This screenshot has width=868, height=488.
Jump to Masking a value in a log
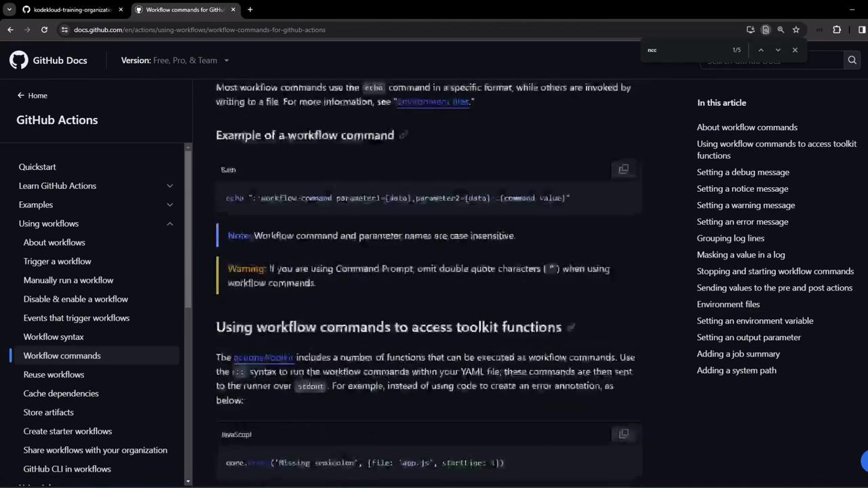click(x=741, y=255)
